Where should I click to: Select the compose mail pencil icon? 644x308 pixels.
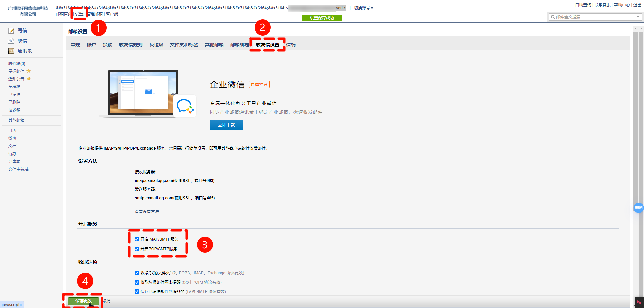[x=11, y=30]
